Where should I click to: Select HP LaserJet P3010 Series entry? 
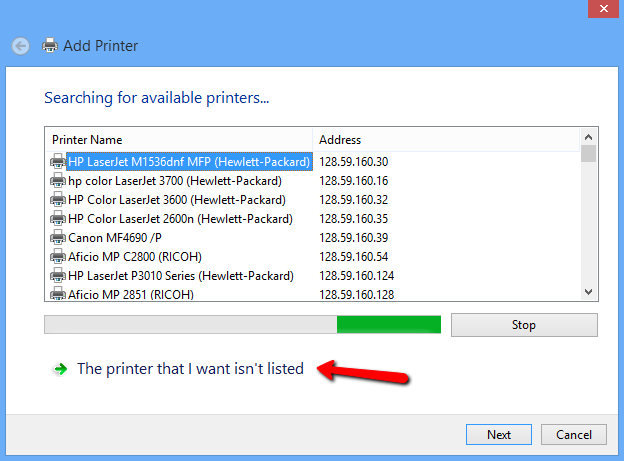tap(181, 275)
